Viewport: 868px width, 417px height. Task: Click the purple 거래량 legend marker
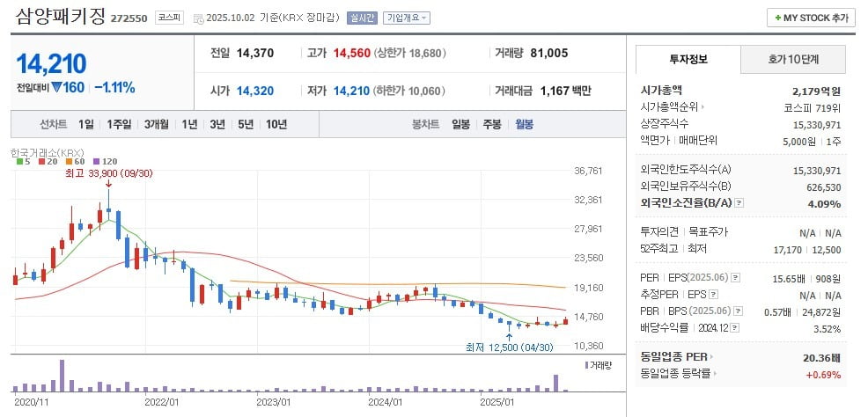tap(587, 366)
